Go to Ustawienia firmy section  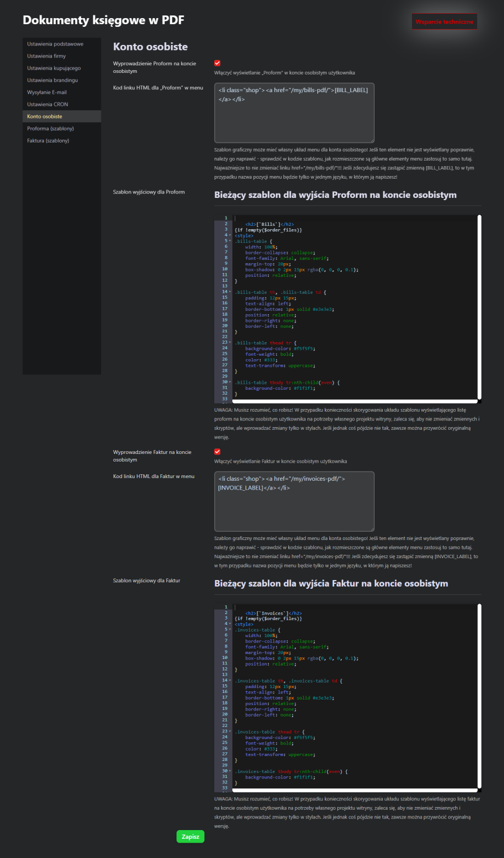coord(47,56)
